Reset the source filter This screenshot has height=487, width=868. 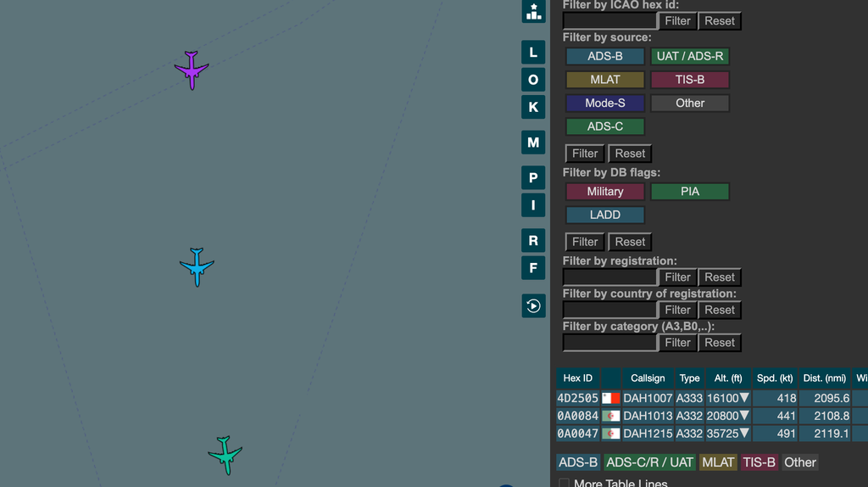(x=630, y=154)
